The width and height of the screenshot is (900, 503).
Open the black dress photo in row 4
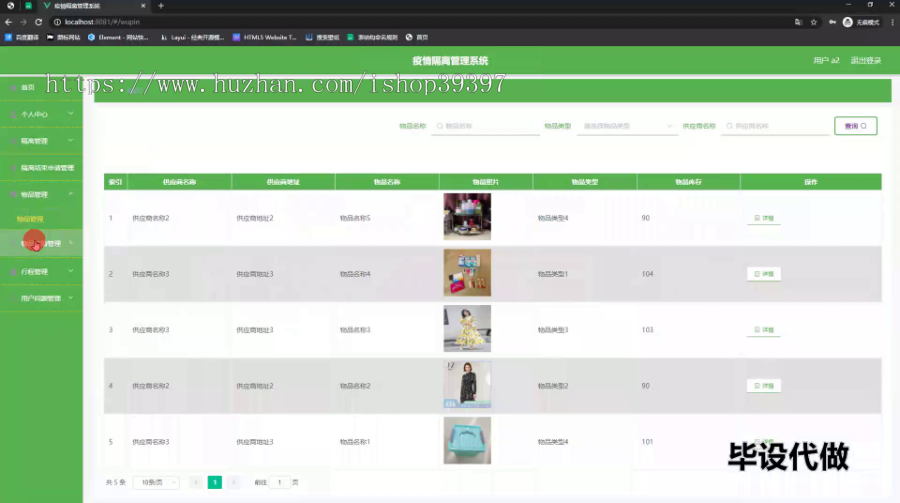point(467,384)
